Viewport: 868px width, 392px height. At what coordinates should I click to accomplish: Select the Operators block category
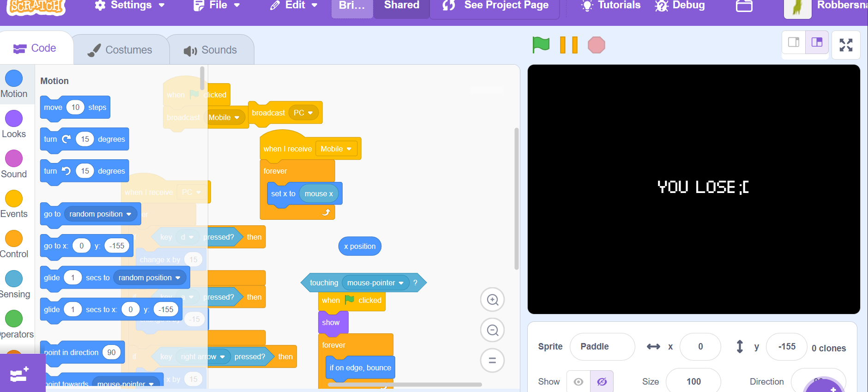14,325
